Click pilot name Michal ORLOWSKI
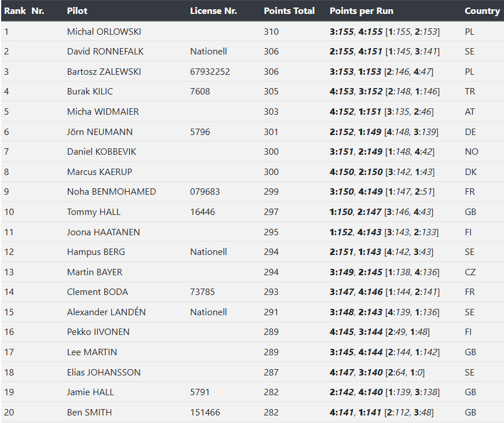The height and width of the screenshot is (423, 504). coord(104,32)
